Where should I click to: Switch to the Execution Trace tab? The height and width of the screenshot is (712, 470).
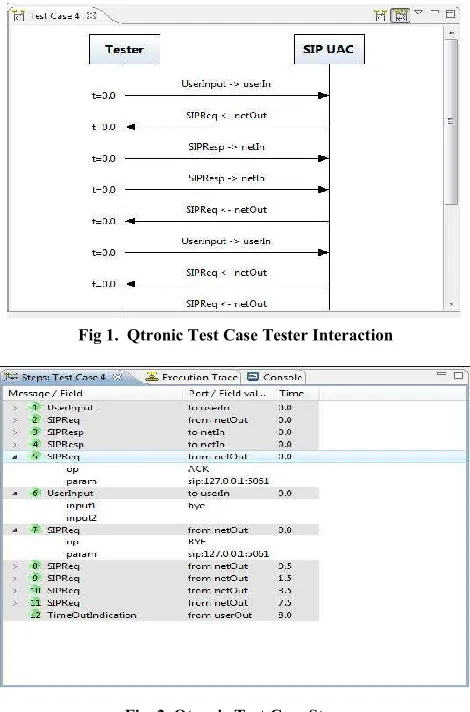[x=192, y=377]
